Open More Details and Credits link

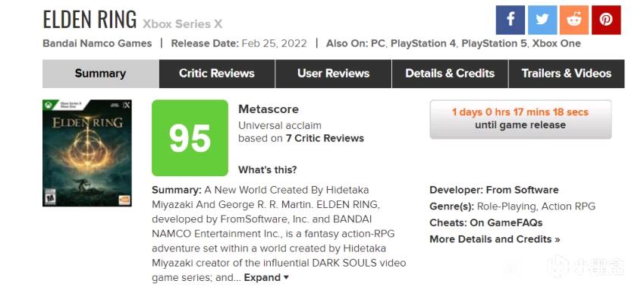click(495, 239)
